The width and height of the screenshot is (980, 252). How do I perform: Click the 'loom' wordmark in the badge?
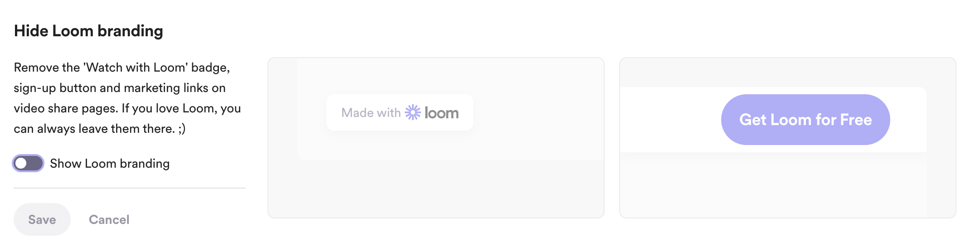(441, 113)
